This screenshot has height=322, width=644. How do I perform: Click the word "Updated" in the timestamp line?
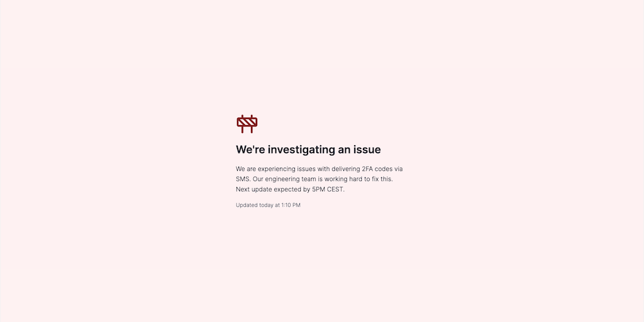click(246, 205)
